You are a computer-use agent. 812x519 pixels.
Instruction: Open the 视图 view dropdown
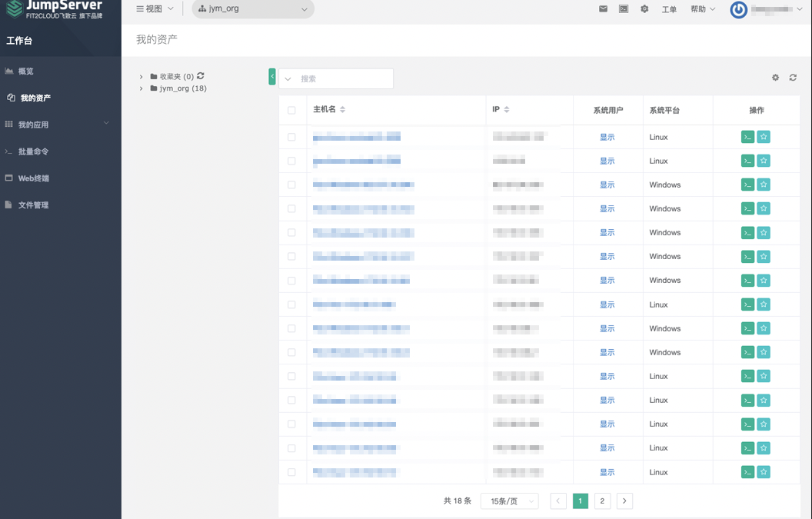tap(151, 8)
